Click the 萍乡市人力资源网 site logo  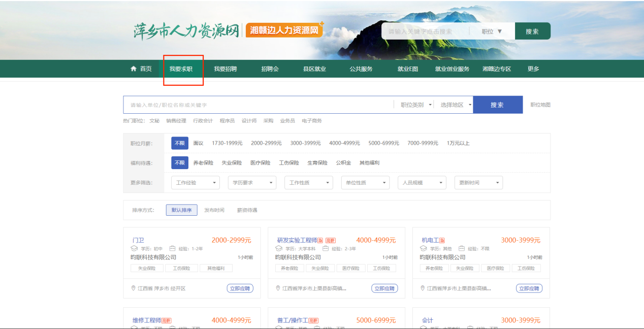pyautogui.click(x=186, y=31)
